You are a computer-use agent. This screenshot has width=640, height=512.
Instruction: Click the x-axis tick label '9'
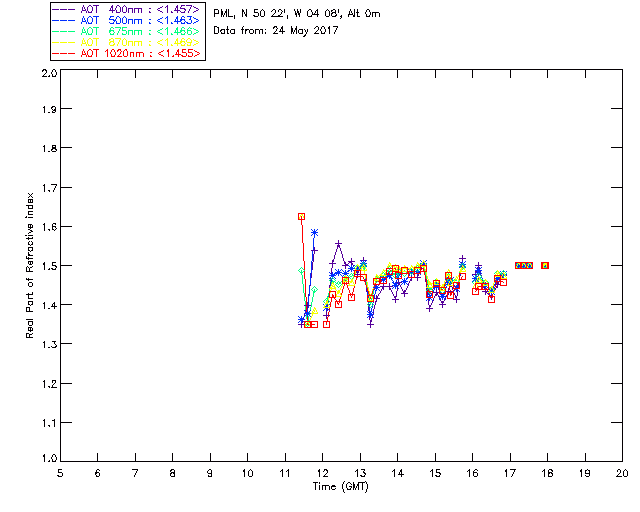210,473
